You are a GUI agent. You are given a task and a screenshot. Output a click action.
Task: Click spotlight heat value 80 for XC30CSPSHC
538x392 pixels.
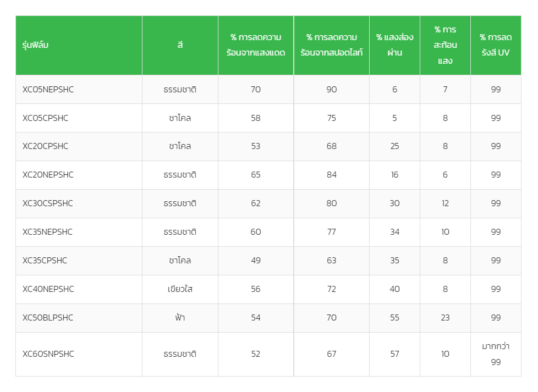tap(332, 203)
